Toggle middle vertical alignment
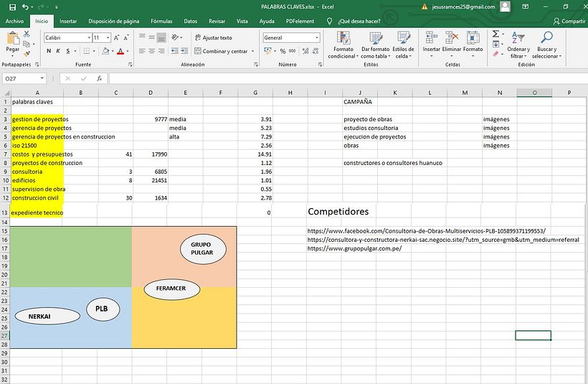 coord(151,37)
